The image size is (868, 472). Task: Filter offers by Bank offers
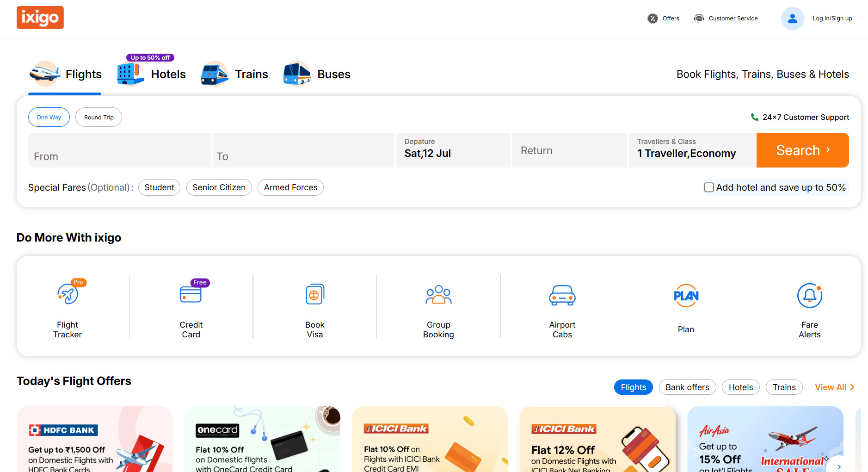click(688, 387)
